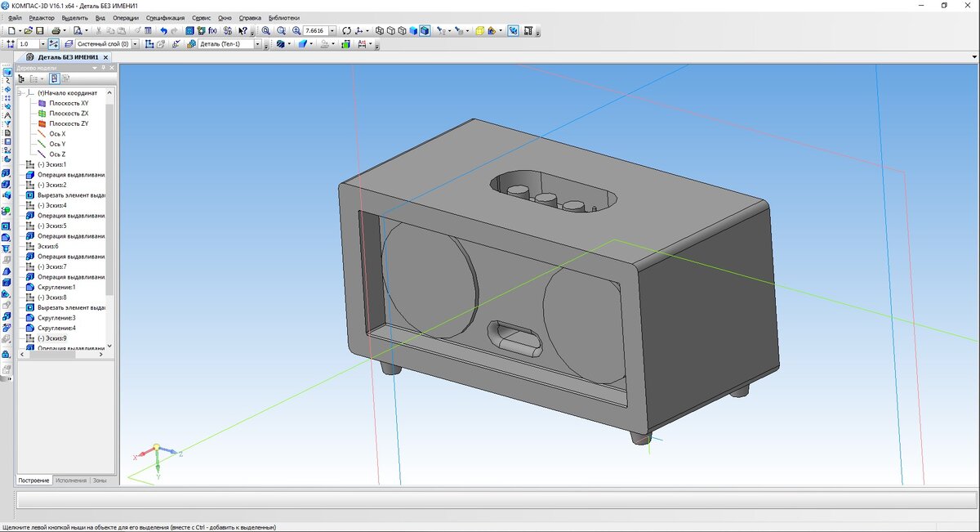Close the Деталь БЕЗ ИМЕНИ1 document tab
Viewport: 980px width, 532px height.
point(106,57)
